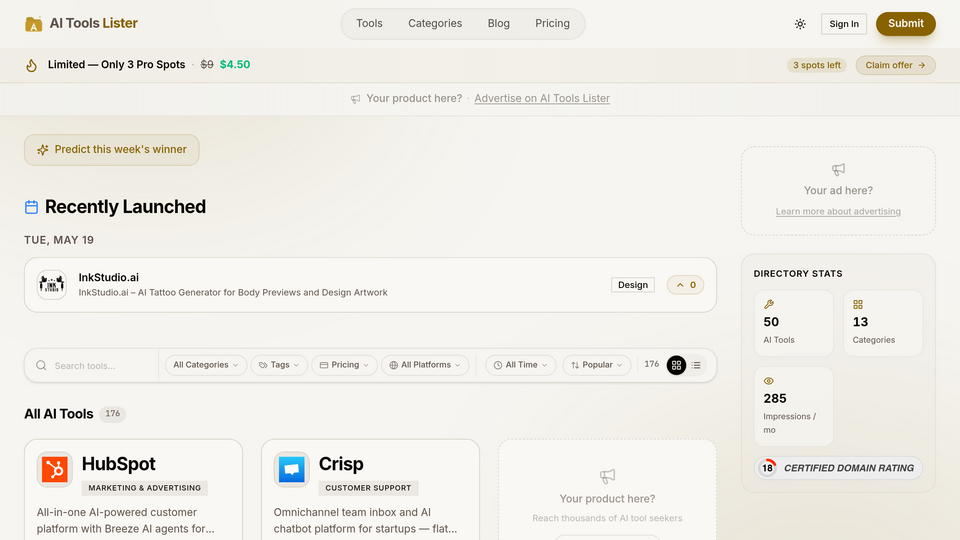
Task: Expand the All Platforms dropdown
Action: (x=425, y=365)
